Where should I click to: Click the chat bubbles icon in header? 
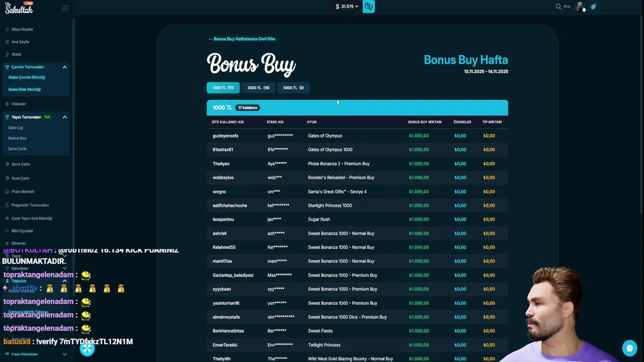(594, 7)
